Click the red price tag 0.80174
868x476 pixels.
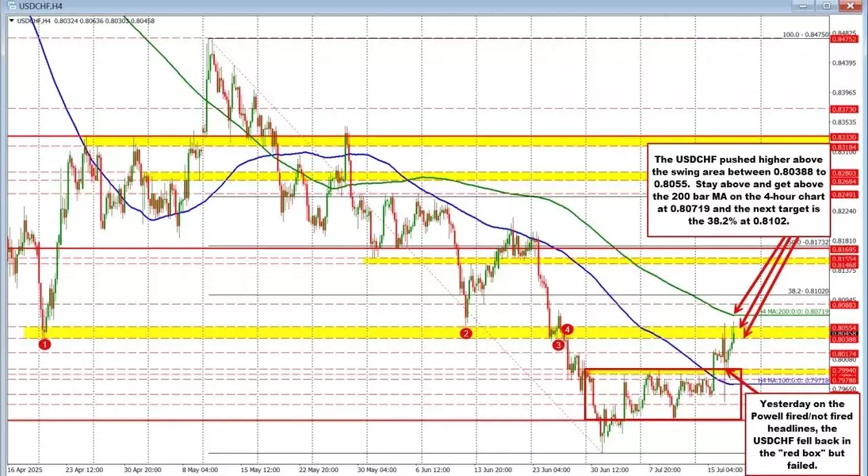(x=843, y=353)
